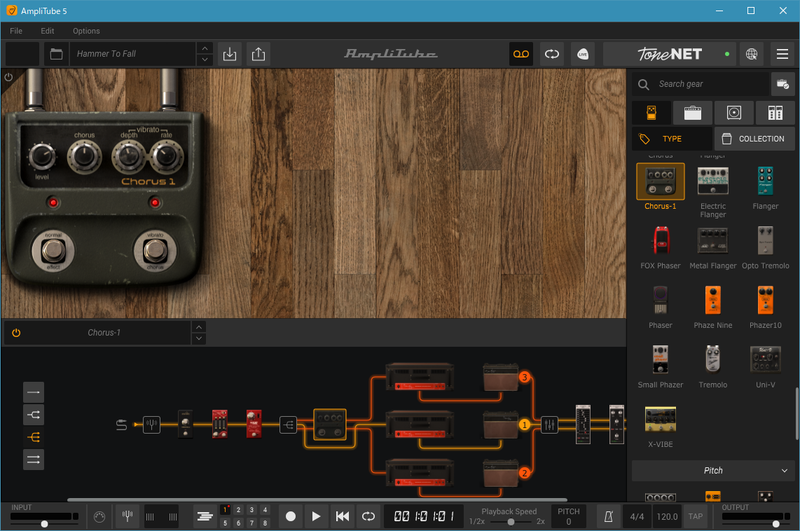Open the tuner in the signal chain

152,424
